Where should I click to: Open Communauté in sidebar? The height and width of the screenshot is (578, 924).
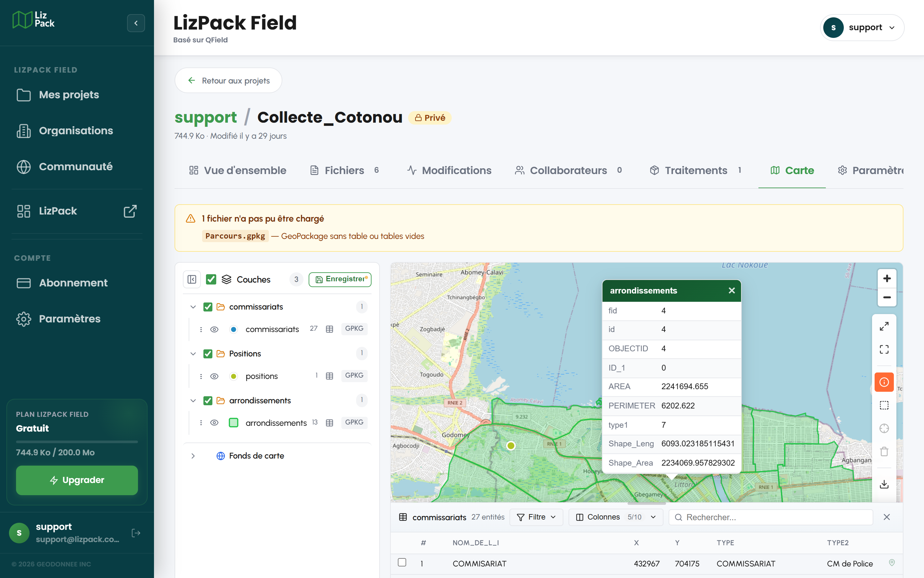pos(77,167)
